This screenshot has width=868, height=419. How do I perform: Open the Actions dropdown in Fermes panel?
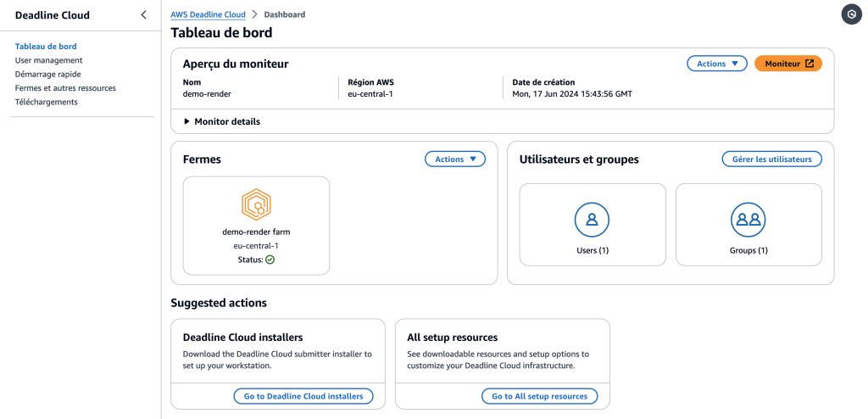click(454, 159)
